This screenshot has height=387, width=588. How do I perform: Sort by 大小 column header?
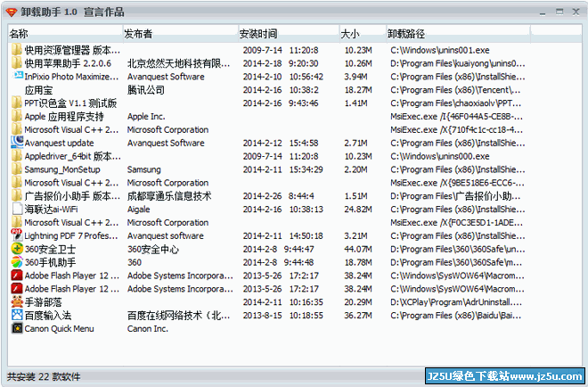tap(363, 34)
